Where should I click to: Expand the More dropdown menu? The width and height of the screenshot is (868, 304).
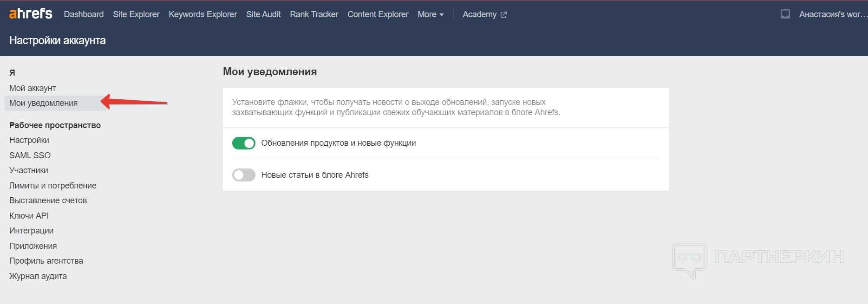(431, 14)
